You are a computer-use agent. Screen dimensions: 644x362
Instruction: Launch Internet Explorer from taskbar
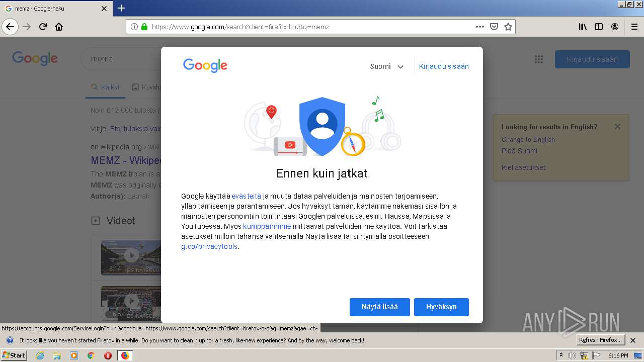click(40, 355)
